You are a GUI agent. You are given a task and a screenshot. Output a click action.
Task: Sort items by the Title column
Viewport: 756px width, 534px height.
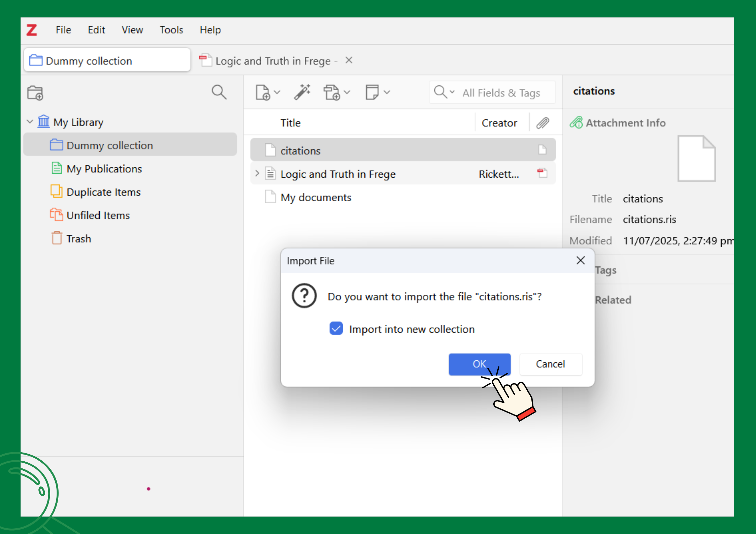coord(291,123)
